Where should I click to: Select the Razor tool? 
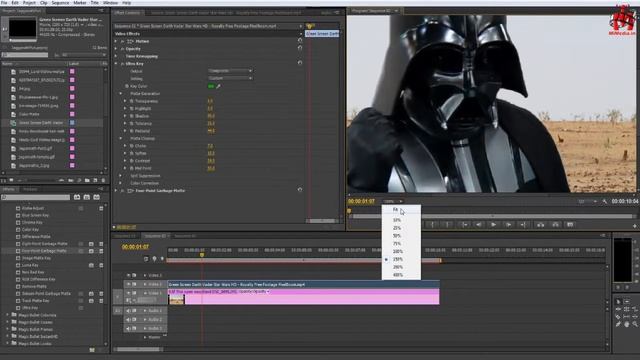(x=618, y=316)
